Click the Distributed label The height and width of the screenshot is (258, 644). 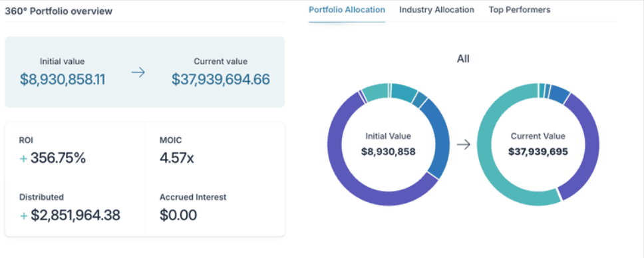pyautogui.click(x=41, y=197)
